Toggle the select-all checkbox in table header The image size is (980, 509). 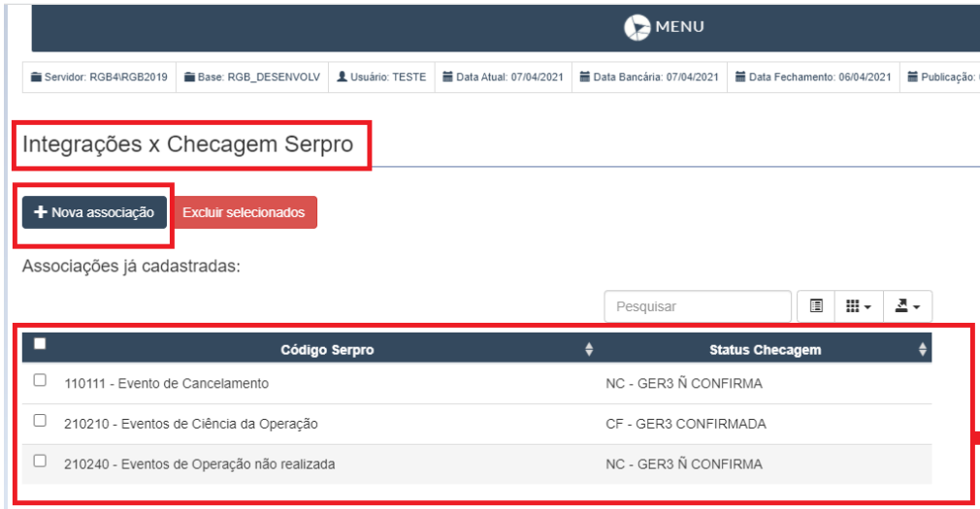coord(40,343)
